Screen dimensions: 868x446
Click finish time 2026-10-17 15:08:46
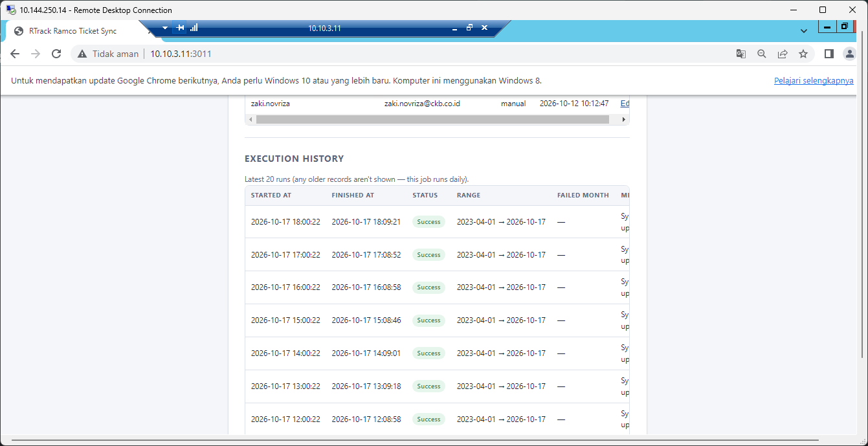[366, 320]
